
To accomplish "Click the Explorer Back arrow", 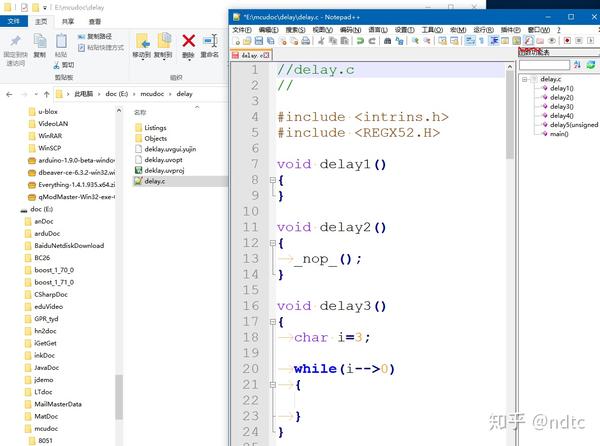I will [10, 94].
